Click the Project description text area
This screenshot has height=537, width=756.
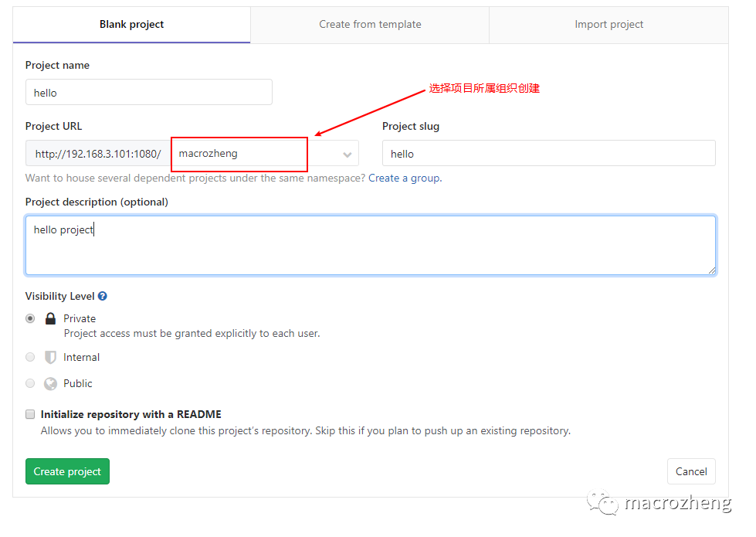[x=371, y=246]
